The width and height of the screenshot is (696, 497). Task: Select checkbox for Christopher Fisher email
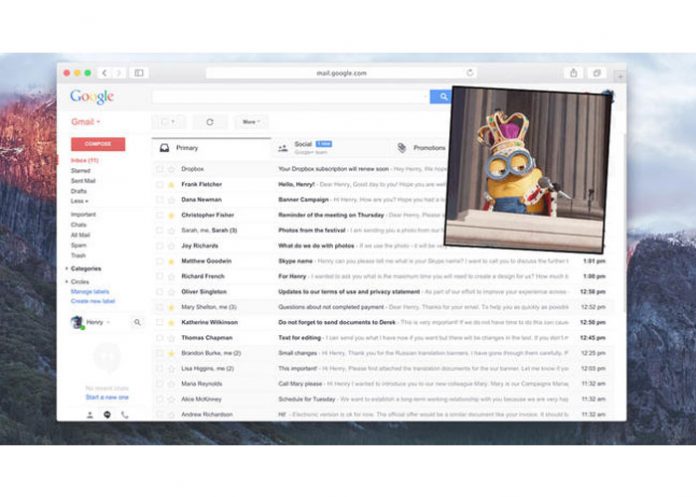pos(160,215)
